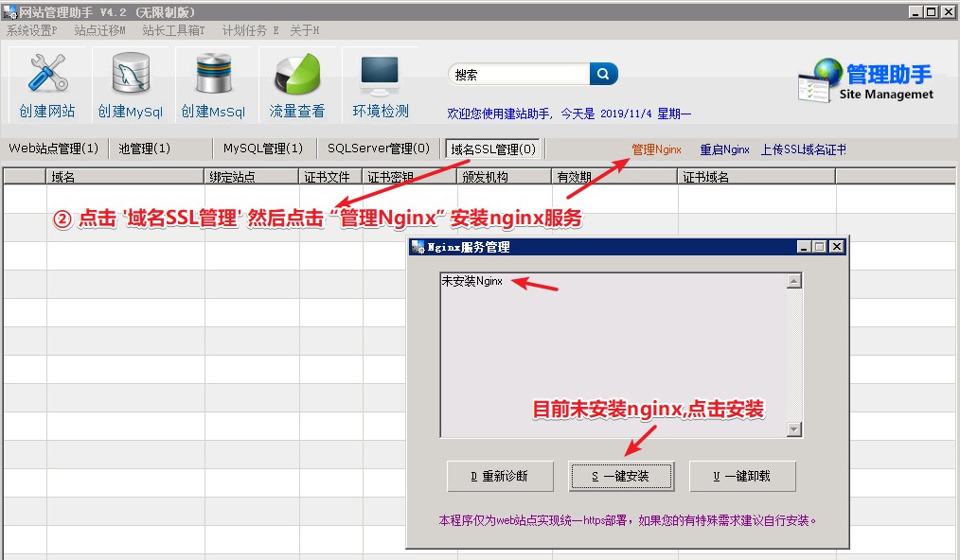This screenshot has height=560, width=960.
Task: Select the 创建MsSql database icon
Action: tap(213, 75)
